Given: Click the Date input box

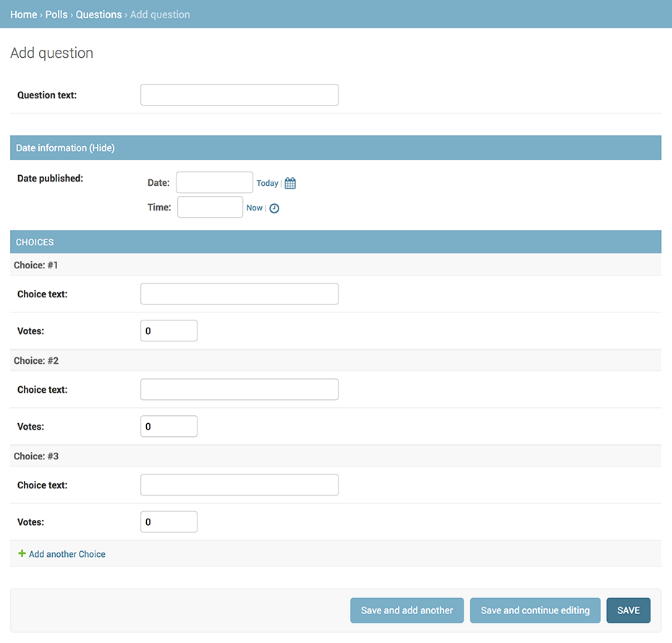Looking at the screenshot, I should tap(214, 182).
